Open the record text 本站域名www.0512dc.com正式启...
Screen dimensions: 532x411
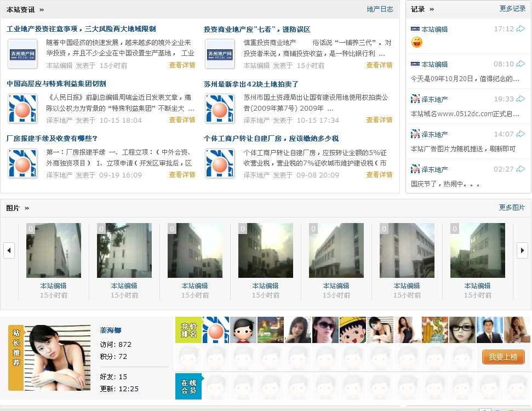click(465, 113)
